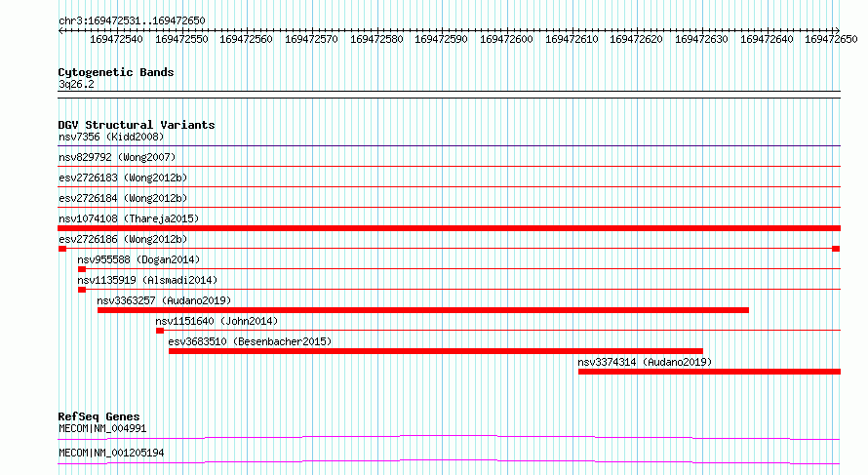Screen dimensions: 868x475
Task: Open gene MECOM|NM_001205194
Action: pos(111,453)
